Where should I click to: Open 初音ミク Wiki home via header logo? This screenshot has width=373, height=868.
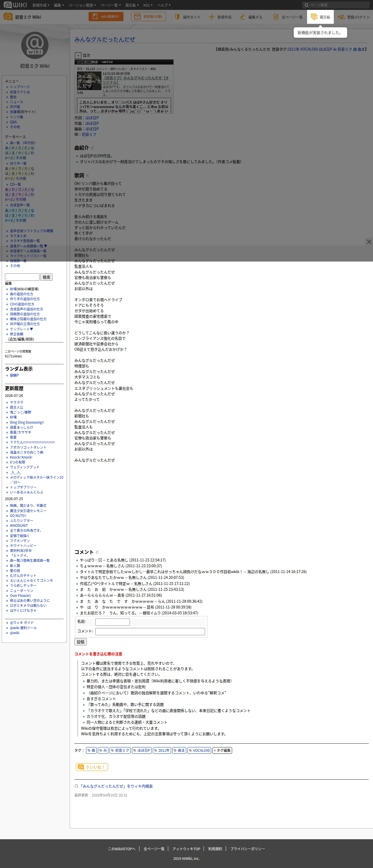tap(22, 17)
